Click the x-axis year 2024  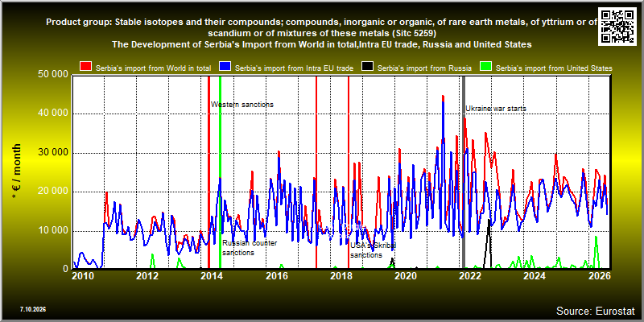pos(535,275)
